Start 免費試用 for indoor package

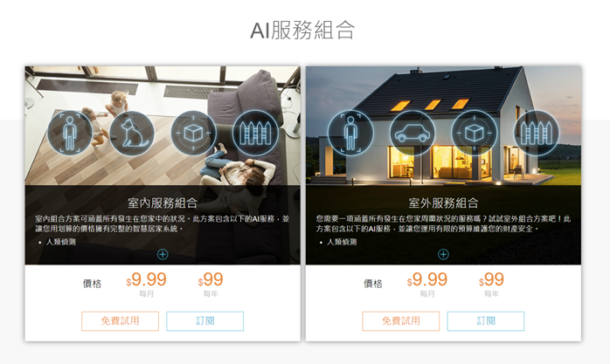point(121,321)
